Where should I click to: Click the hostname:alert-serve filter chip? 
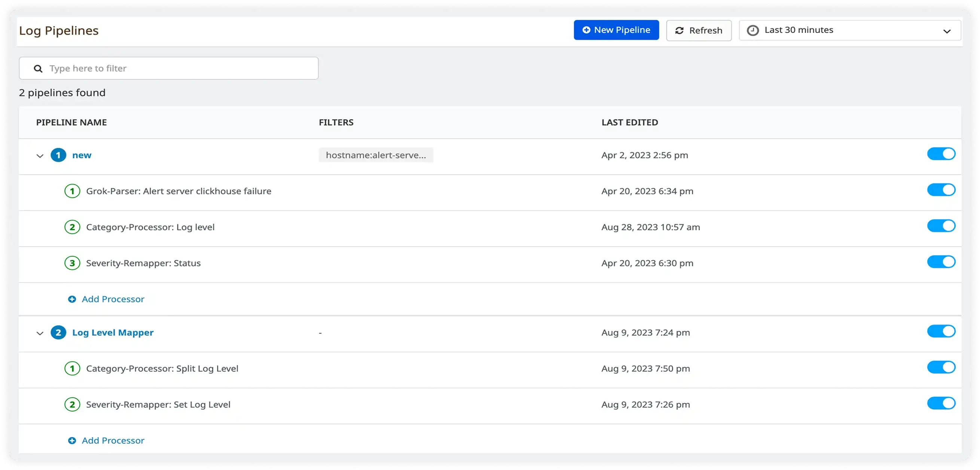click(376, 155)
